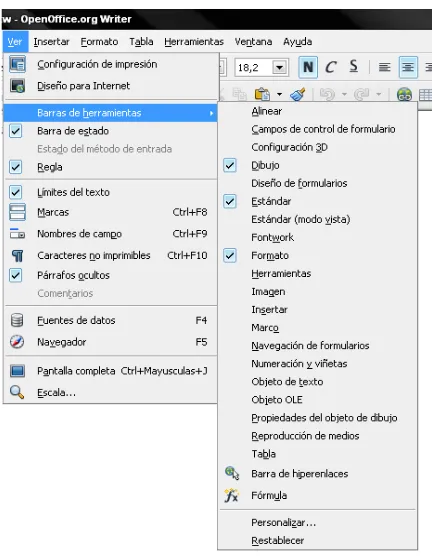The height and width of the screenshot is (560, 432).
Task: Expand the Barras de herramientas submenu
Action: (x=110, y=113)
